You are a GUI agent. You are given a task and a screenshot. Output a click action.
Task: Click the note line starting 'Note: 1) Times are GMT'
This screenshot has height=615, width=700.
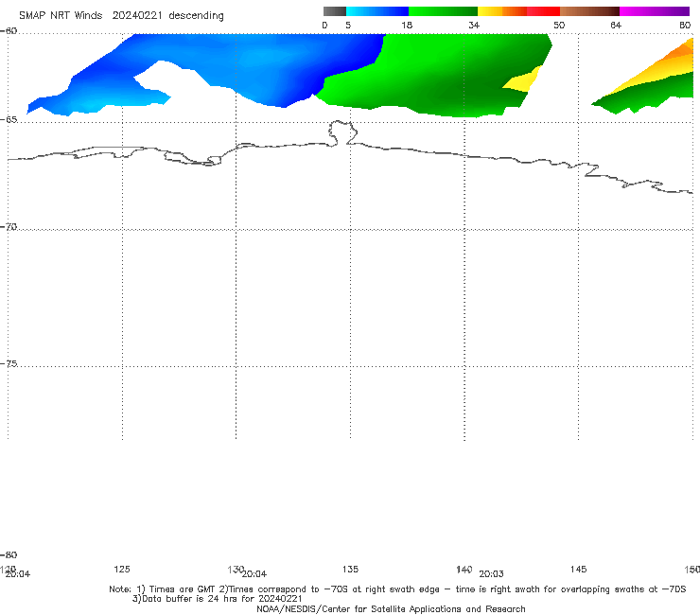(x=397, y=589)
